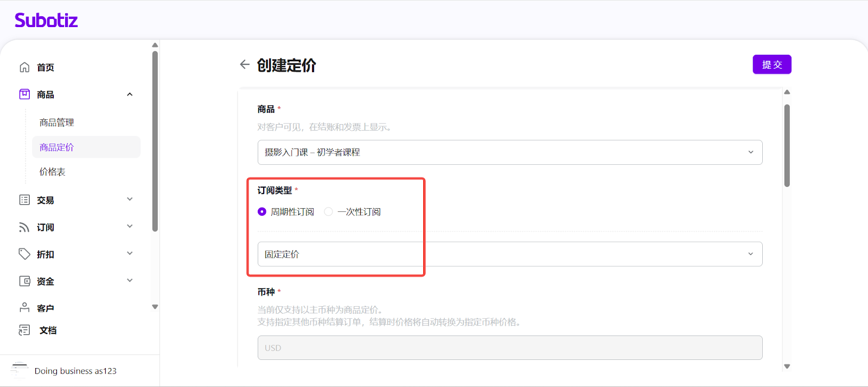
Task: Collapse the 商品 sidebar section chevron
Action: tap(130, 94)
